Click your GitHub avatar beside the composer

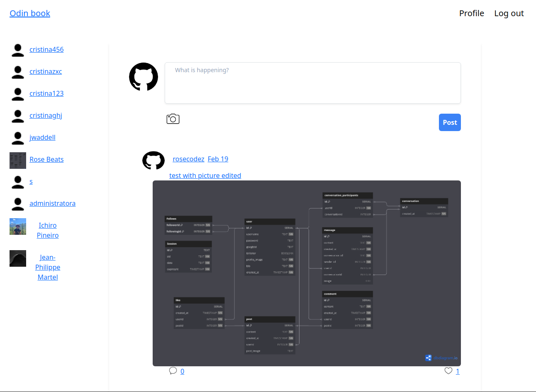point(144,77)
